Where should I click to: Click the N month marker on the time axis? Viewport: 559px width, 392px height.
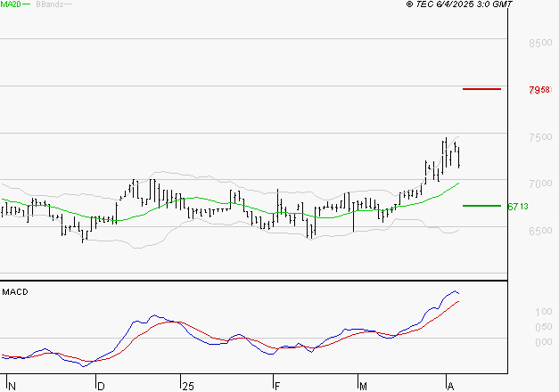(x=12, y=387)
